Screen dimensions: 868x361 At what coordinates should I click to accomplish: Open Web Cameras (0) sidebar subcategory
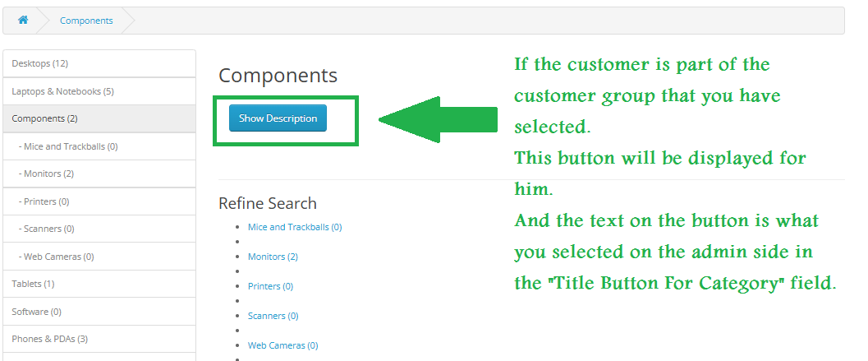[x=56, y=257]
